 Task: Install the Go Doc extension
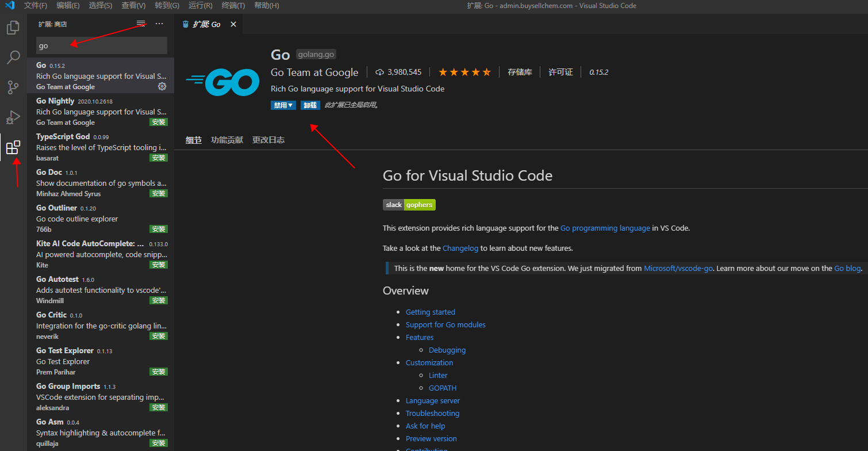pos(159,193)
